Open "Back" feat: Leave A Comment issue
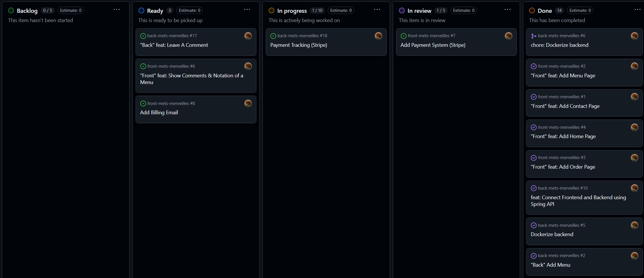 (174, 45)
